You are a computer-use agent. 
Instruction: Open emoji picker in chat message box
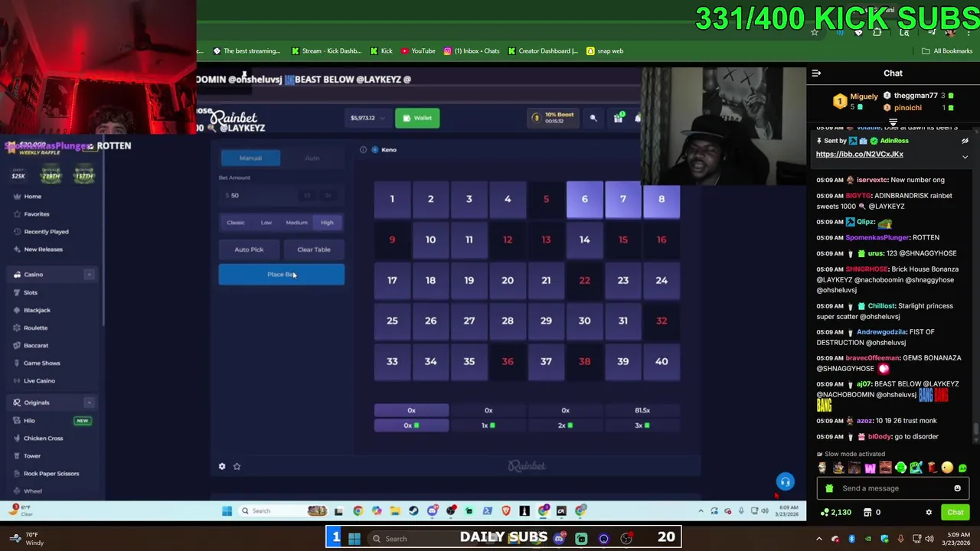coord(957,488)
